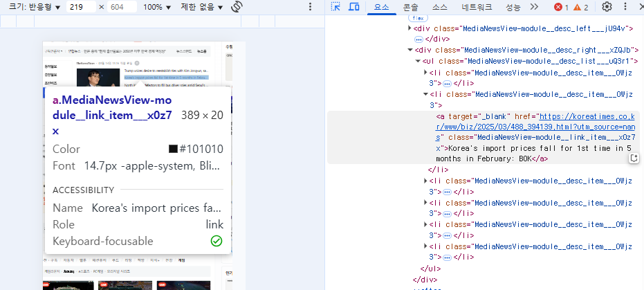644x290 pixels.
Task: Activate the inspect element picker icon
Action: coord(336,6)
